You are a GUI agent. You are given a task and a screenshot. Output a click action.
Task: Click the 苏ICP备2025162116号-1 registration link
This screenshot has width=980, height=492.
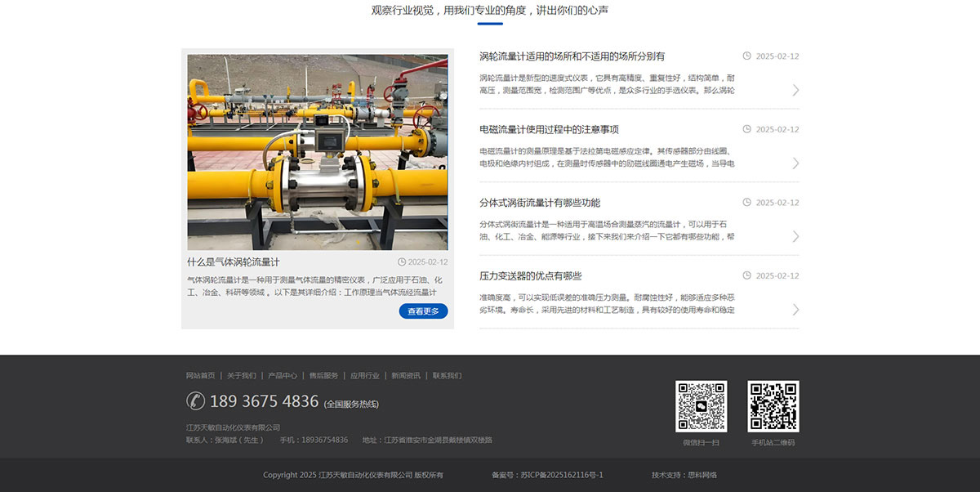tap(562, 476)
